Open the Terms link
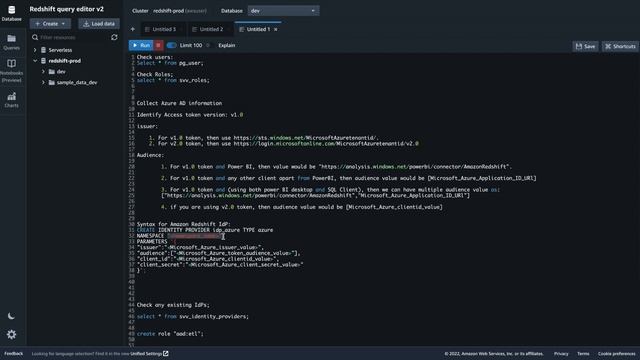The image size is (640, 360). [x=583, y=353]
